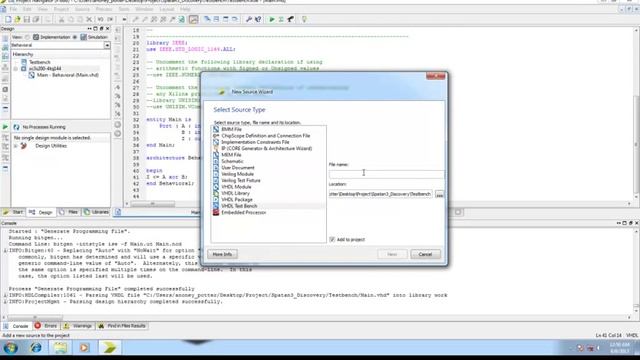Click the location browse (...) button
The image size is (640, 360).
click(x=439, y=195)
